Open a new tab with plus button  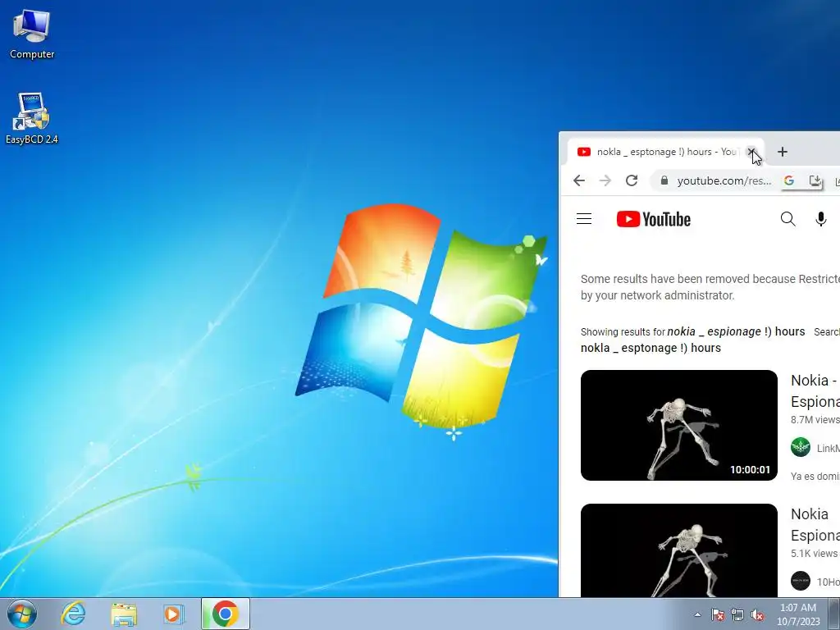coord(782,152)
